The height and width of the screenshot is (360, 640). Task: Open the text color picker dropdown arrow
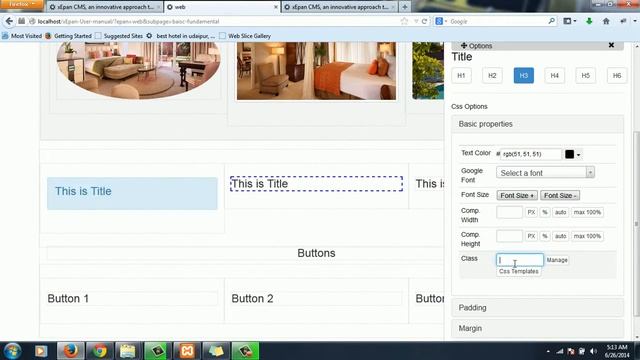[x=578, y=155]
